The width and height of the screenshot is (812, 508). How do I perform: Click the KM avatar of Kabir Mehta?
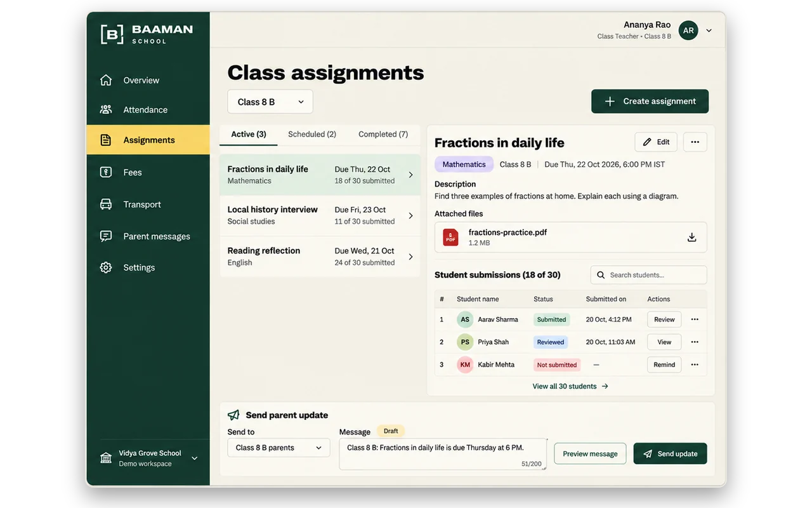coord(465,364)
